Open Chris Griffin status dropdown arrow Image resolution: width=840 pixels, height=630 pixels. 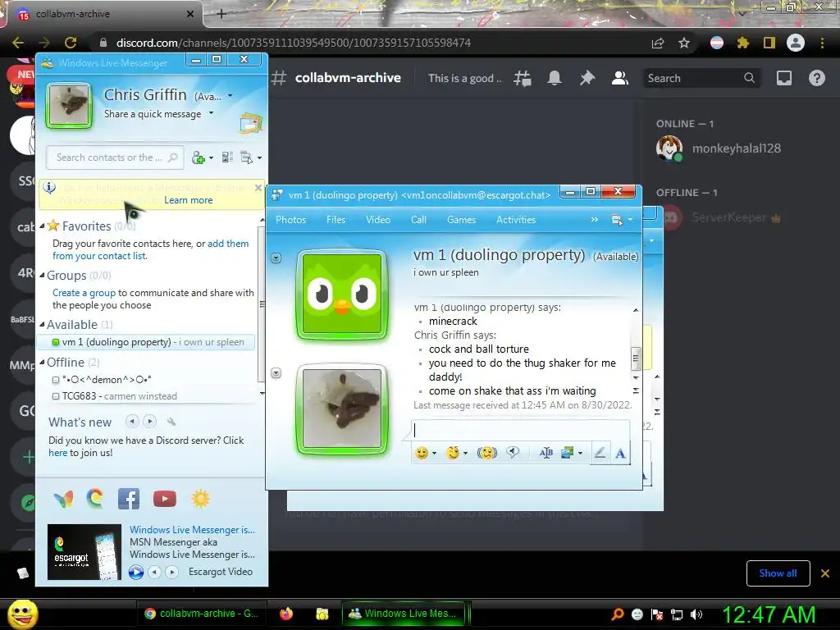231,96
